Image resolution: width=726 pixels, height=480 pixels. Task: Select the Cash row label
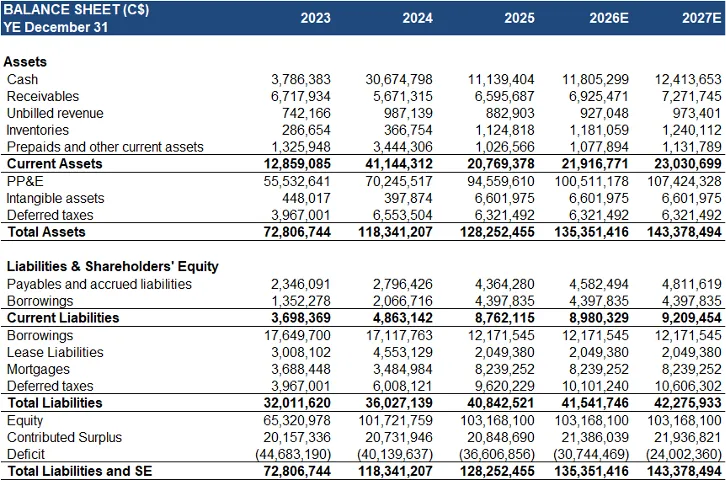24,79
